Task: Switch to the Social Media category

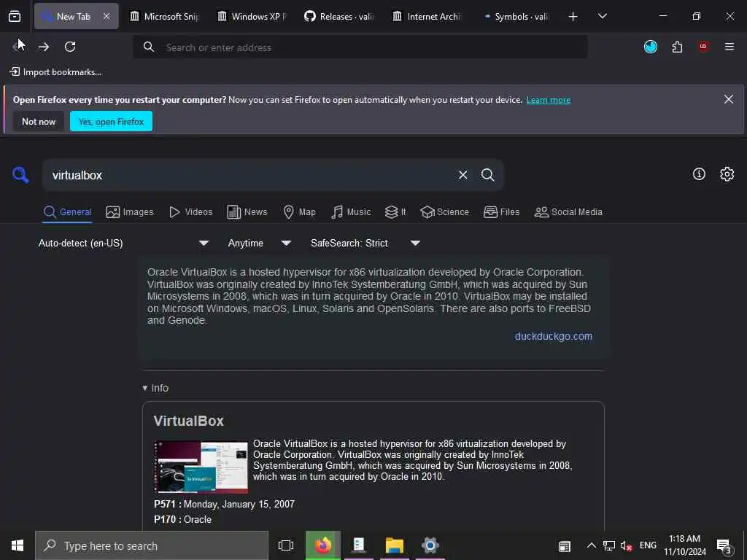Action: [568, 212]
